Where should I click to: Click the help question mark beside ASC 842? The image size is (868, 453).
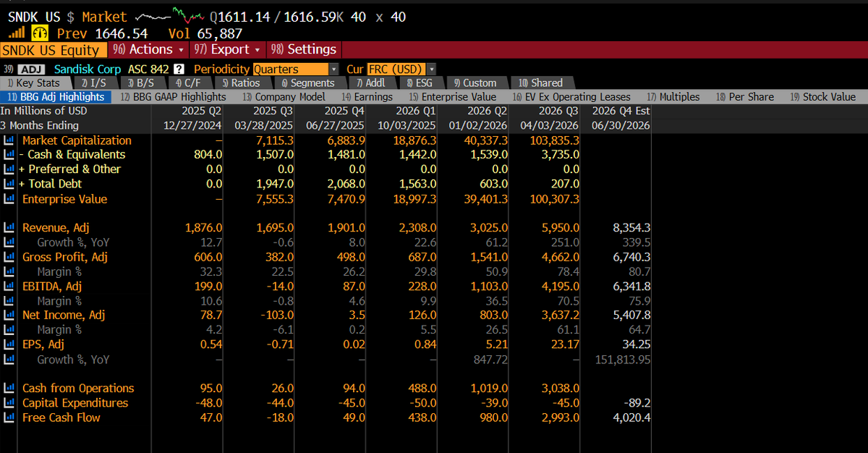[179, 69]
